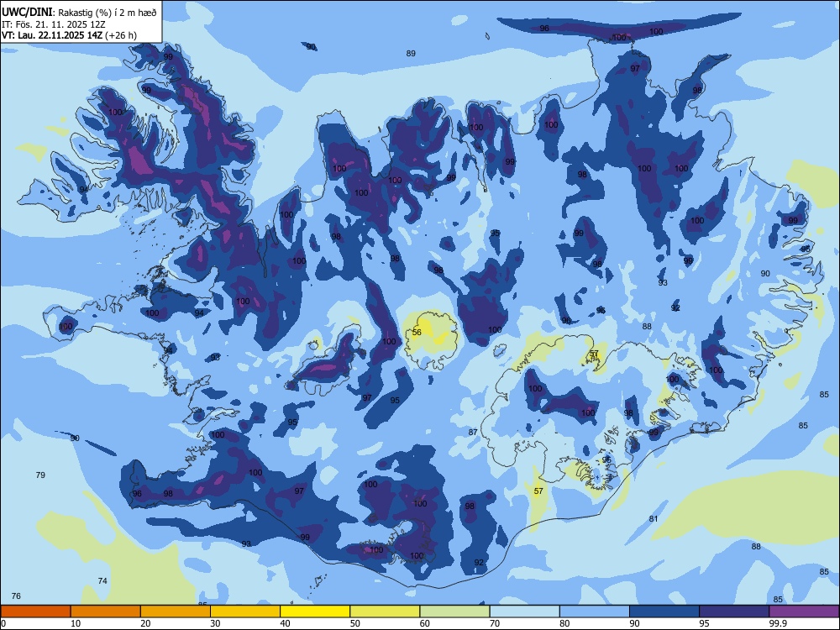
Task: Click the legend scale label '99.9'
Action: 778,623
